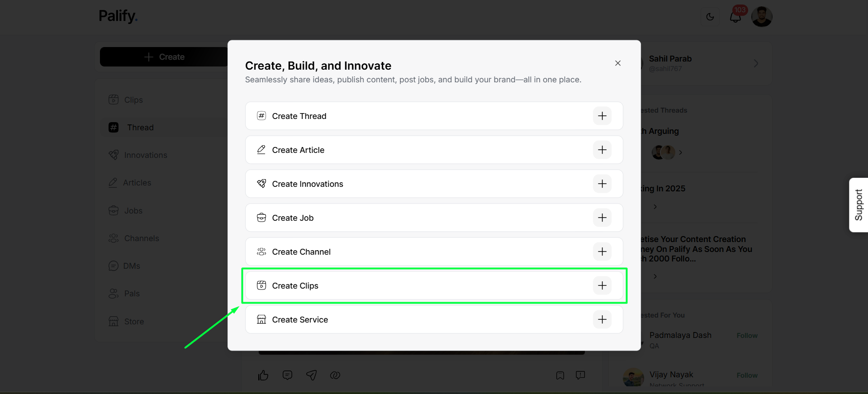Report the post with the flag message icon
The height and width of the screenshot is (394, 868).
coord(580,375)
